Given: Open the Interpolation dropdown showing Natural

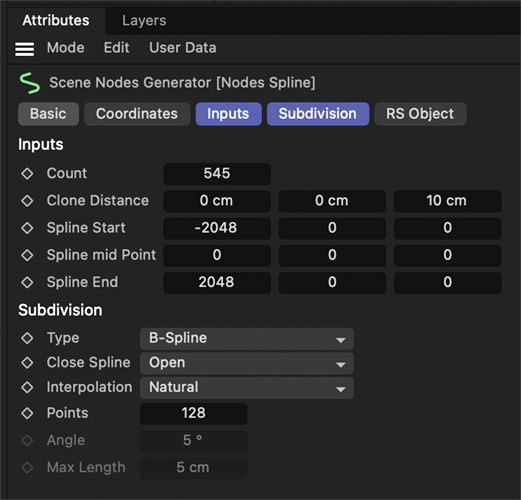Looking at the screenshot, I should tap(246, 388).
